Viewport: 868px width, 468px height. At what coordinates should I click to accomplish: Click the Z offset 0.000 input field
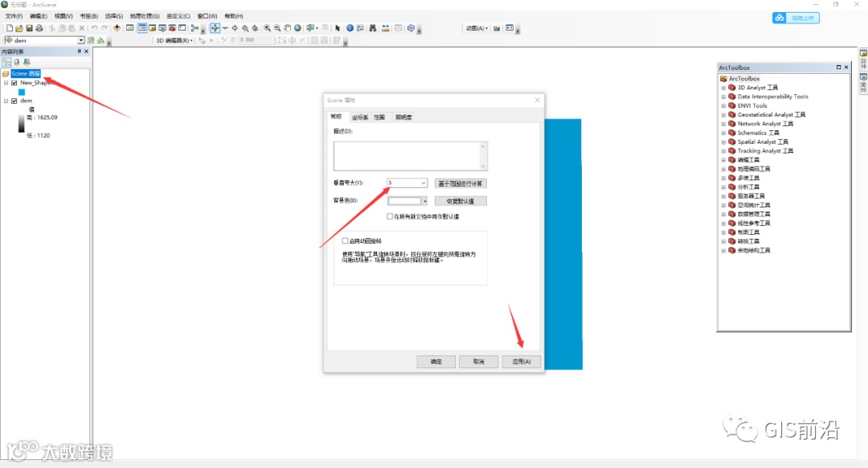pyautogui.click(x=256, y=40)
